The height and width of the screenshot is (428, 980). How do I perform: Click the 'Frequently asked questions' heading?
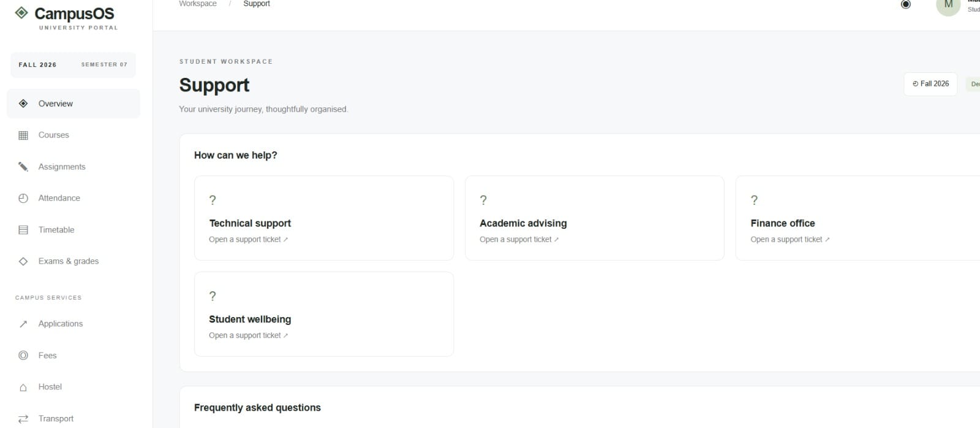pyautogui.click(x=257, y=408)
